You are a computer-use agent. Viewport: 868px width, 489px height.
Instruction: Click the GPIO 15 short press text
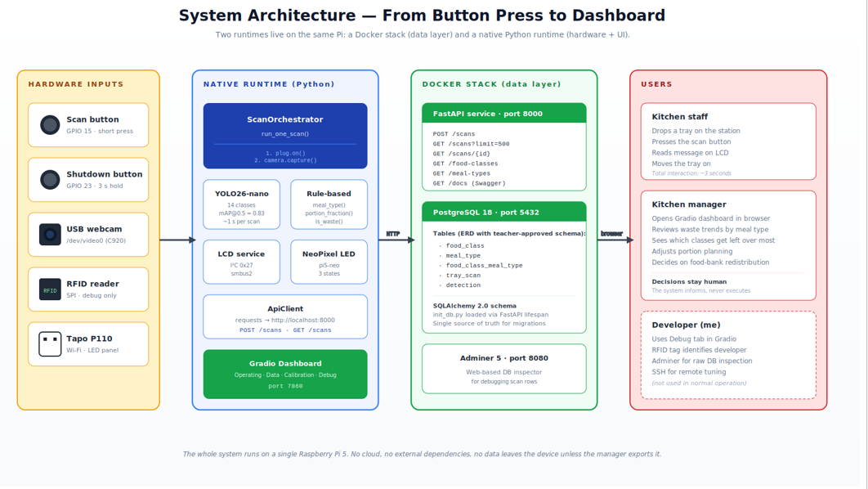(100, 132)
